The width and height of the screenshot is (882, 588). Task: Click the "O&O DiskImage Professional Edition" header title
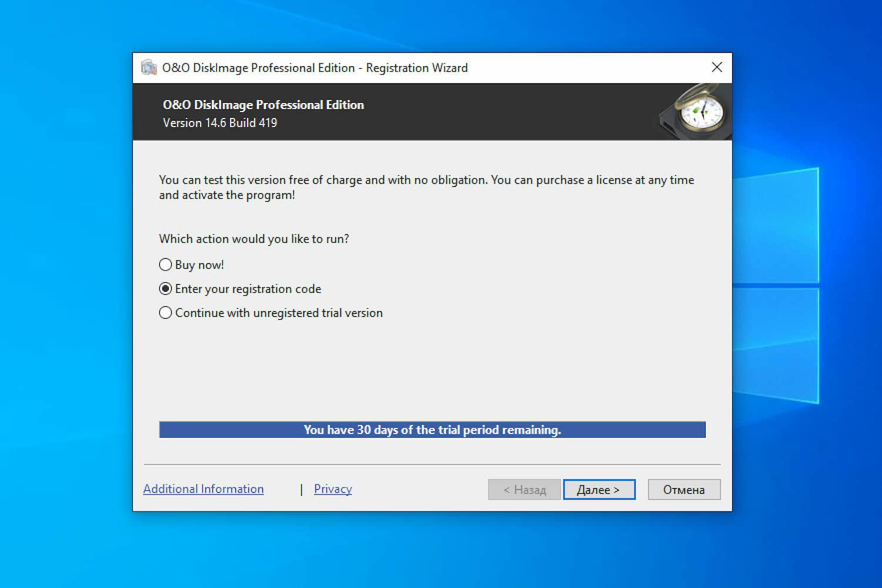coord(263,105)
